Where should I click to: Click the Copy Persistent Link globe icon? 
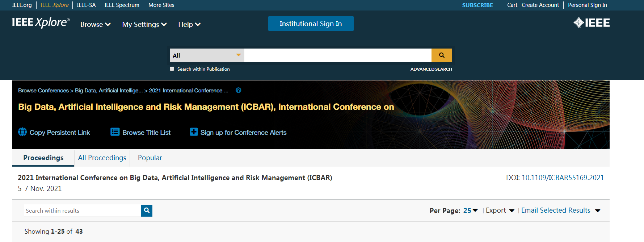[x=22, y=132]
